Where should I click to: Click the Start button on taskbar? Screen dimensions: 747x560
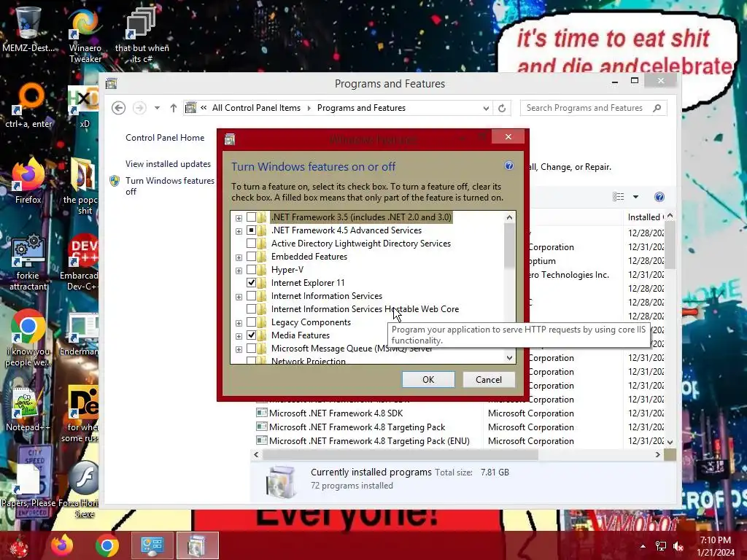pyautogui.click(x=19, y=545)
